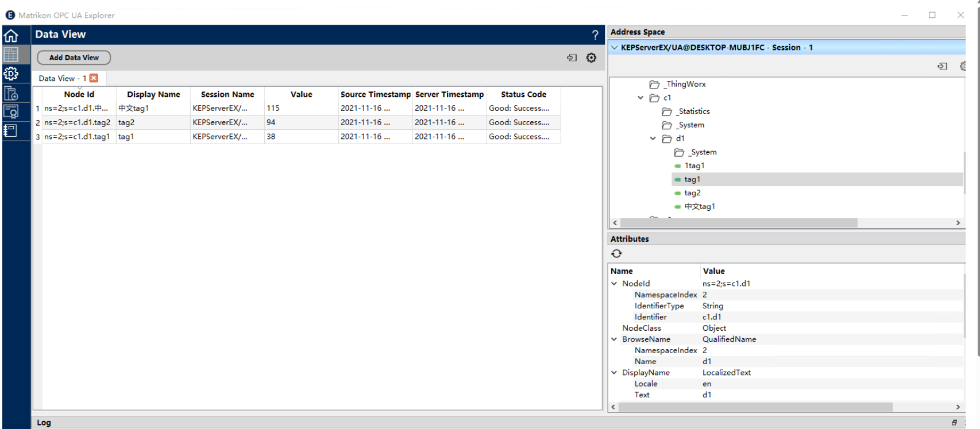This screenshot has width=980, height=429.
Task: Click the Add Data View button
Action: click(74, 57)
